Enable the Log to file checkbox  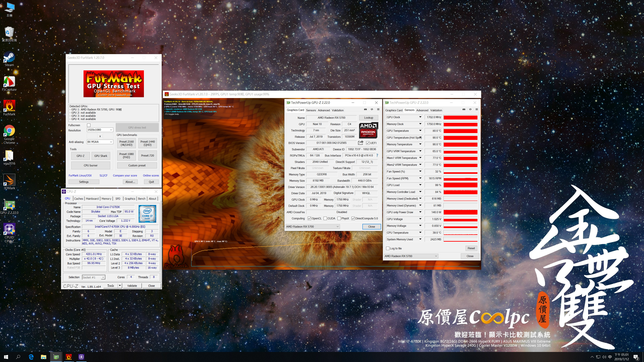tap(388, 248)
